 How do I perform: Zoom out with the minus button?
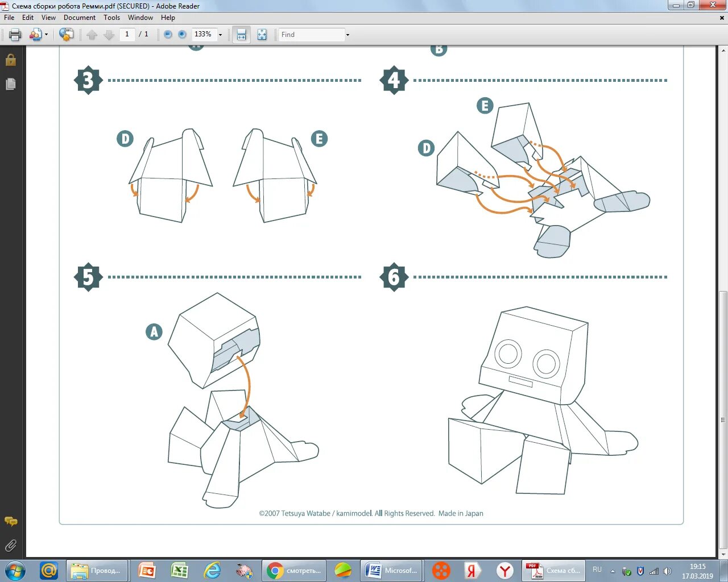[x=168, y=34]
